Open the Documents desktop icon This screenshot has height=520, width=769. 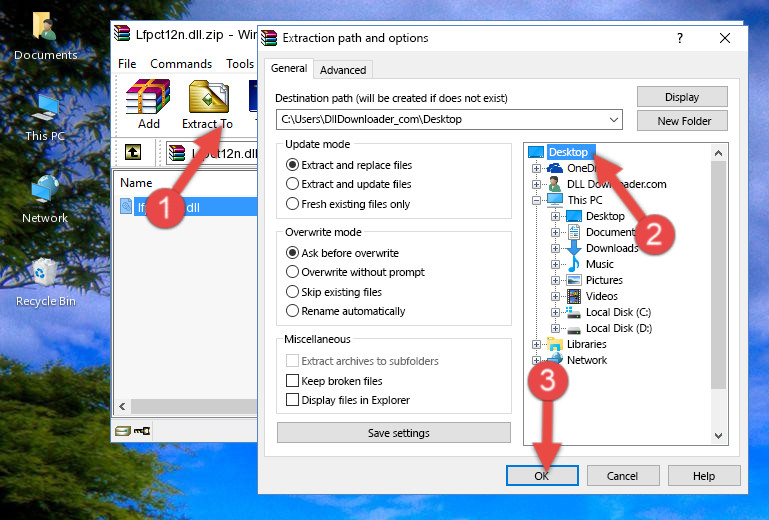(x=45, y=35)
